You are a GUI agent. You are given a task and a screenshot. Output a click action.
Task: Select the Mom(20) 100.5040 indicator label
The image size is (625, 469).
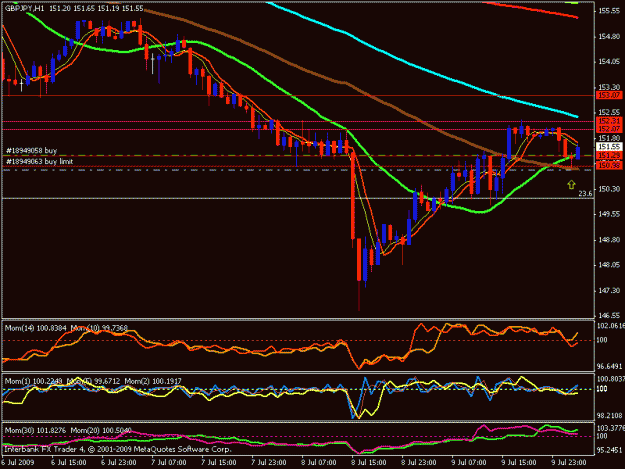[x=101, y=431]
